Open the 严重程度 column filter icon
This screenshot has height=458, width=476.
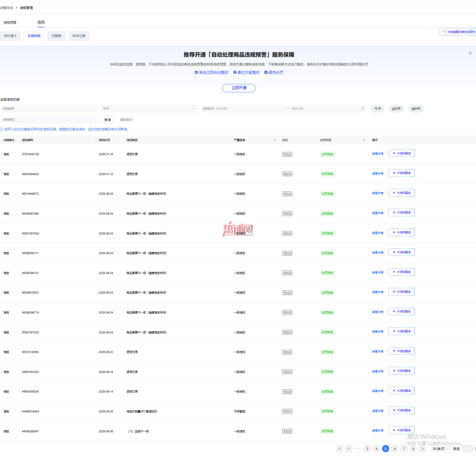pos(274,140)
